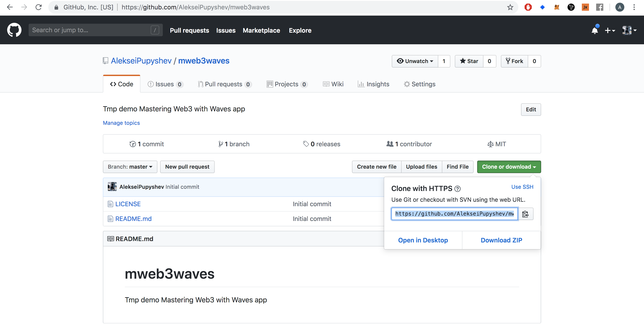Open the Unwatch dropdown
The image size is (644, 331).
pos(415,61)
